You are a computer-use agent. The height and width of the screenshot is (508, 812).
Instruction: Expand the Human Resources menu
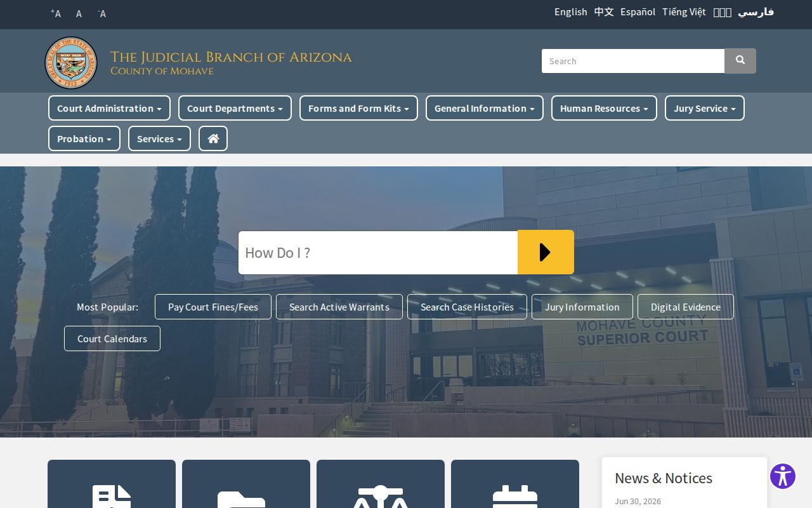tap(604, 108)
